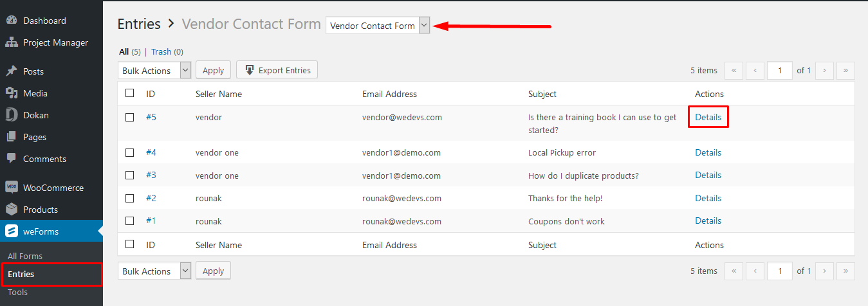This screenshot has height=306, width=868.
Task: Open Products via the box icon
Action: click(x=12, y=210)
